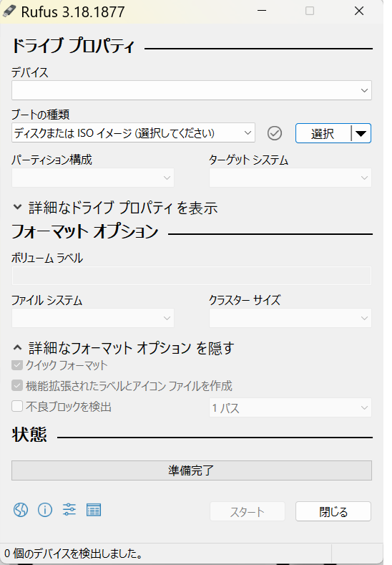Screen dimensions: 392x565
Task: Click the checksum checkmark circle icon
Action: pyautogui.click(x=275, y=133)
